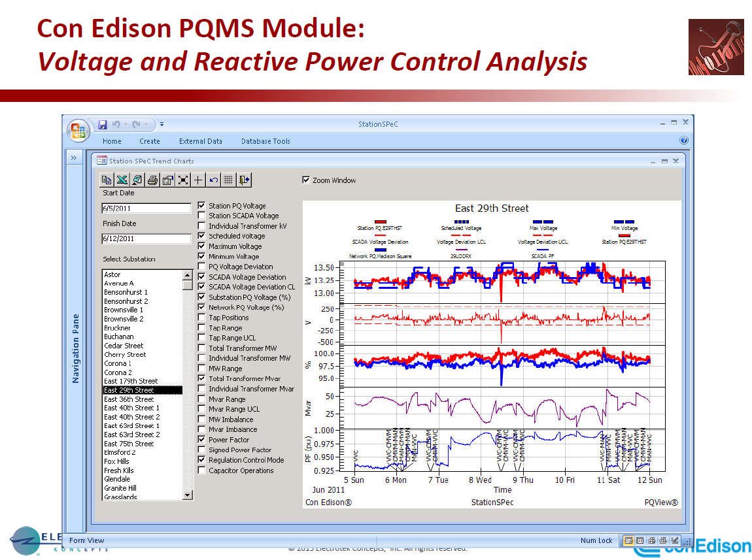
Task: Click the exit door icon to close trend charts
Action: click(244, 180)
